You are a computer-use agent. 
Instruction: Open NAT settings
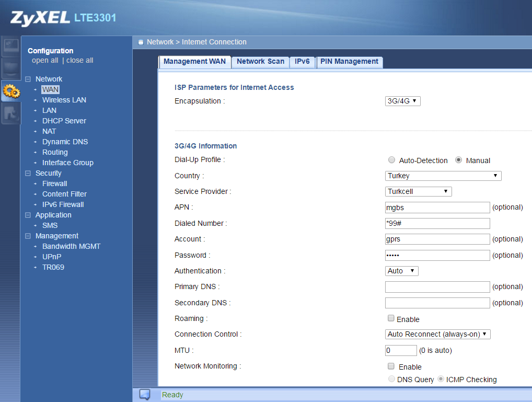click(49, 131)
